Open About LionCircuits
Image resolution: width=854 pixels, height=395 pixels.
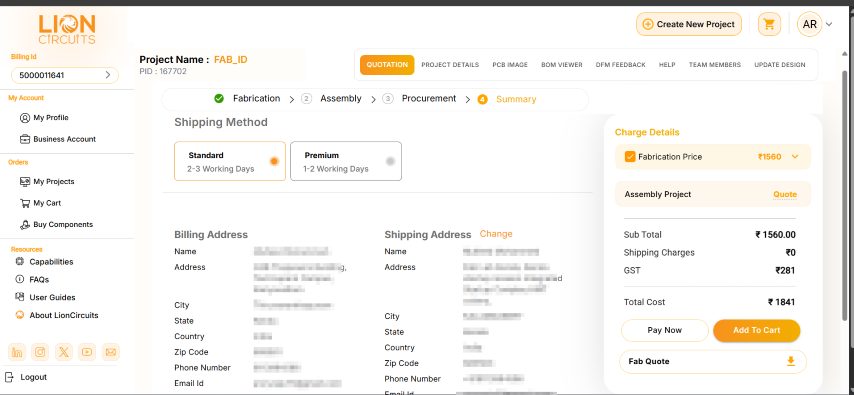click(64, 315)
